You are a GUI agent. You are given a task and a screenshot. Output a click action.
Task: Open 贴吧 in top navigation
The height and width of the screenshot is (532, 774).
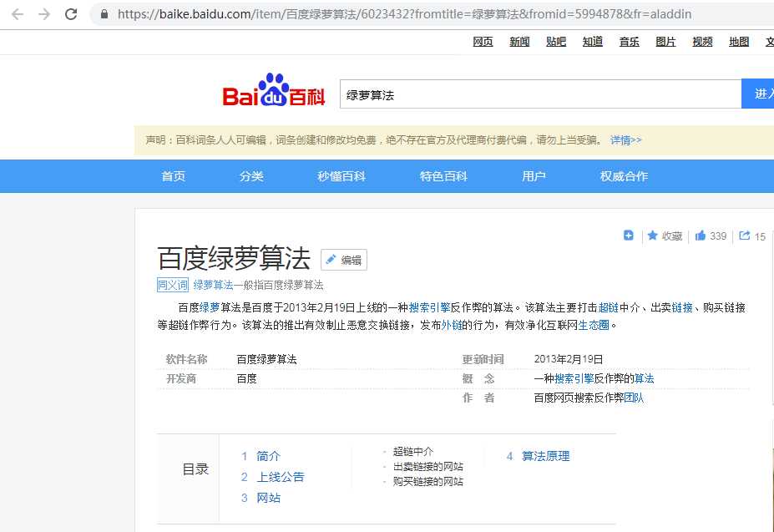pyautogui.click(x=556, y=42)
